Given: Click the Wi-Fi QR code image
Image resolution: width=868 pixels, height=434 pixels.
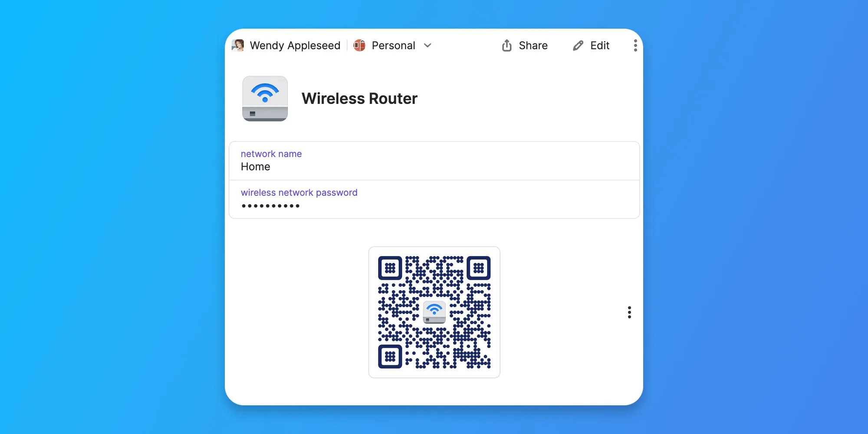Looking at the screenshot, I should 434,312.
